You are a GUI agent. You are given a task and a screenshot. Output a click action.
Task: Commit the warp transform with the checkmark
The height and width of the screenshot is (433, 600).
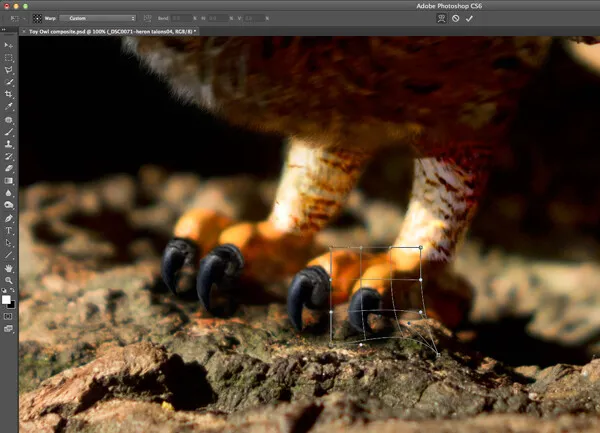pyautogui.click(x=468, y=18)
